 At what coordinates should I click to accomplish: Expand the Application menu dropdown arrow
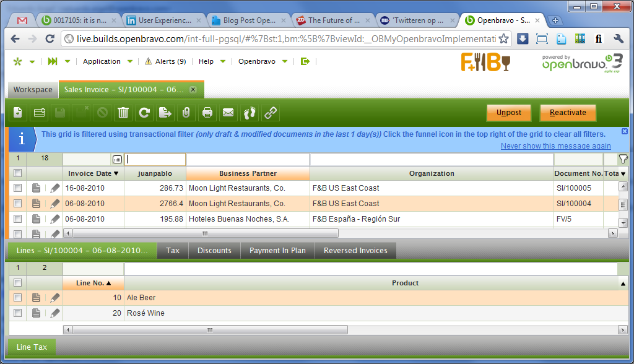[130, 61]
